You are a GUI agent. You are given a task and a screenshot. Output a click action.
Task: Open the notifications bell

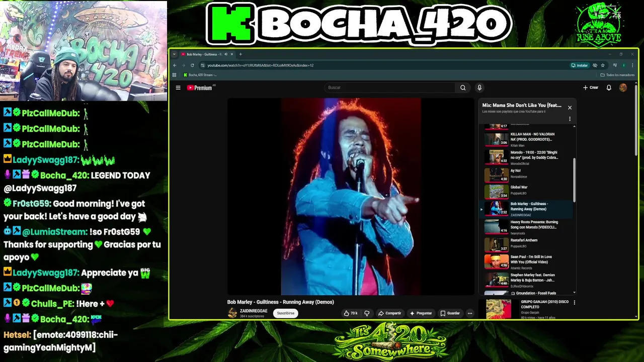609,87
